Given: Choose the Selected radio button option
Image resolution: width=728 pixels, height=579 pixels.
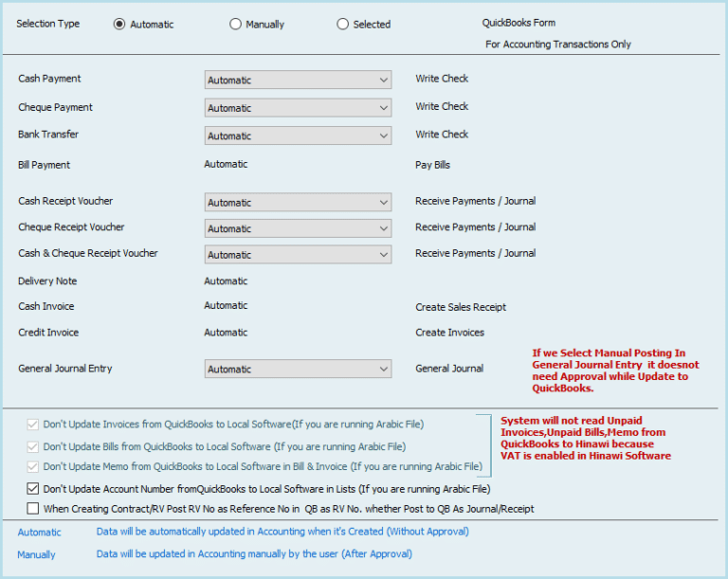Looking at the screenshot, I should (x=342, y=24).
